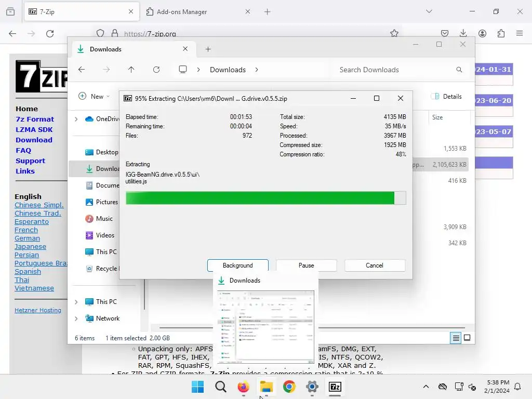
Task: Open the list all tabs dropdown
Action: coord(429,11)
